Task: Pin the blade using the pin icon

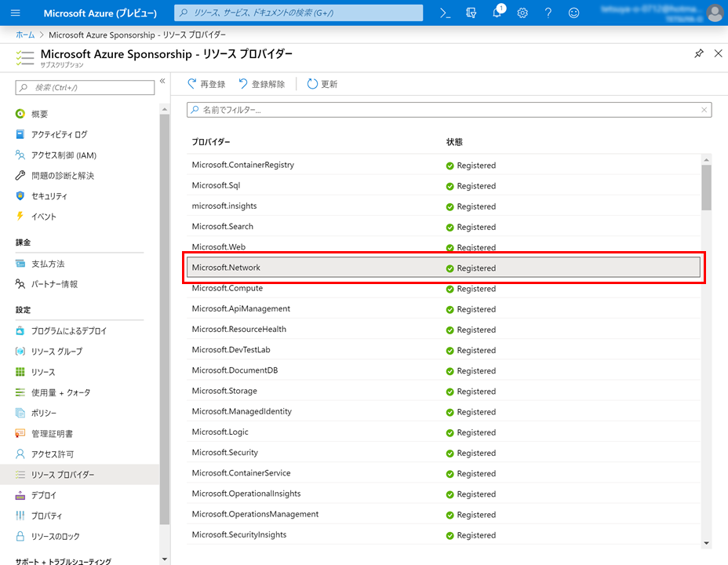Action: pyautogui.click(x=699, y=53)
